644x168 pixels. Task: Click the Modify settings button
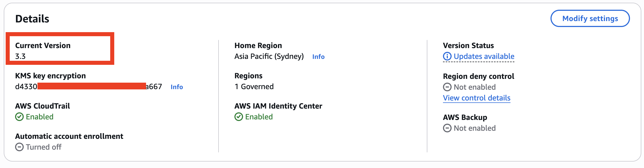590,19
